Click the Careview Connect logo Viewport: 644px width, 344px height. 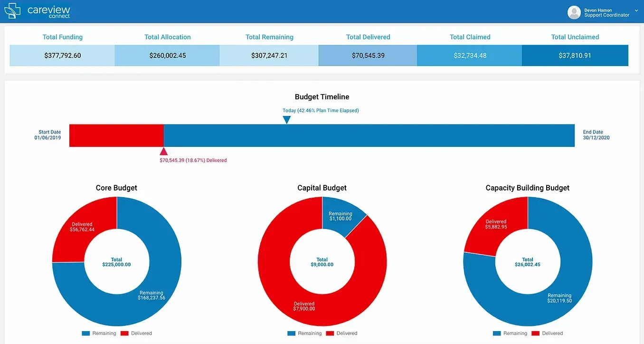tap(38, 11)
